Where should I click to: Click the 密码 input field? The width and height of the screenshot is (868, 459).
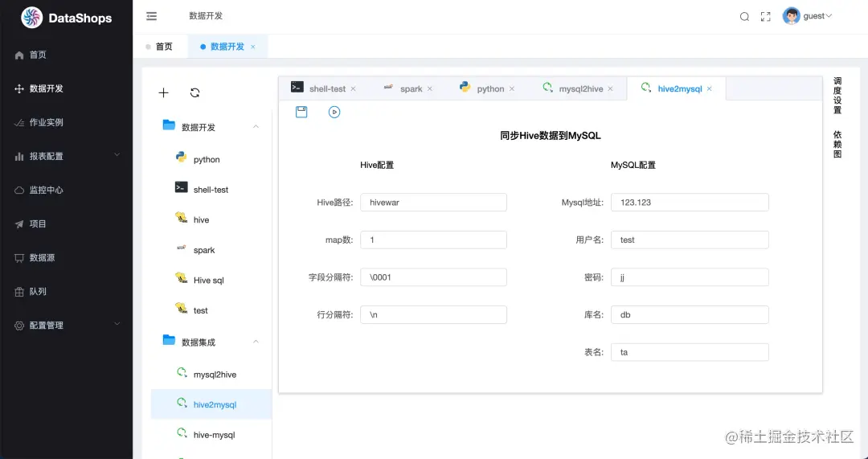[x=690, y=277]
